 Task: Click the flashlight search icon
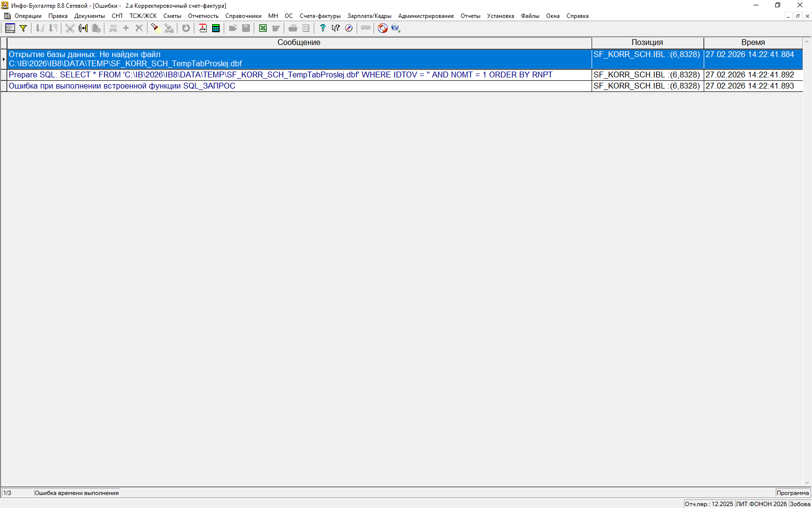(x=154, y=28)
